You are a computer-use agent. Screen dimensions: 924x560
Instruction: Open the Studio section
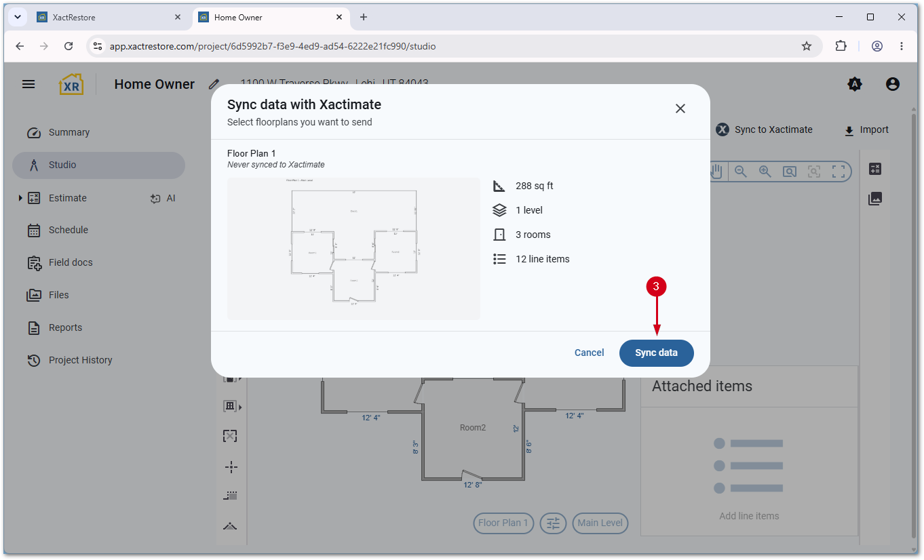pos(98,165)
